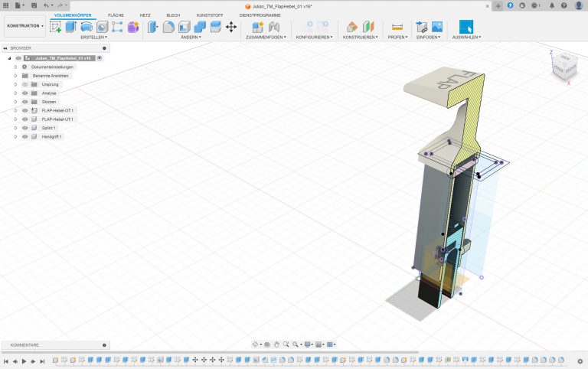Click the Fillet tool under Ändern
Viewport: 588px width, 369px height.
(x=168, y=27)
